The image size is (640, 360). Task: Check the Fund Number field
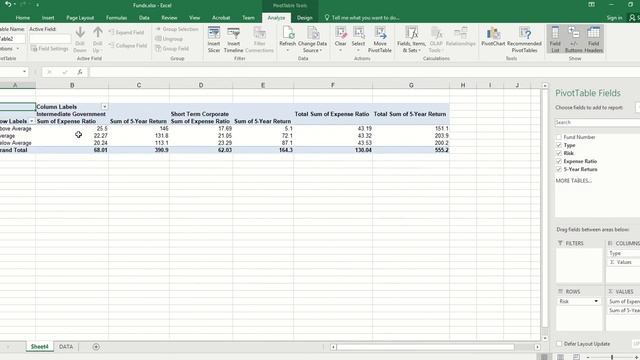(559, 137)
